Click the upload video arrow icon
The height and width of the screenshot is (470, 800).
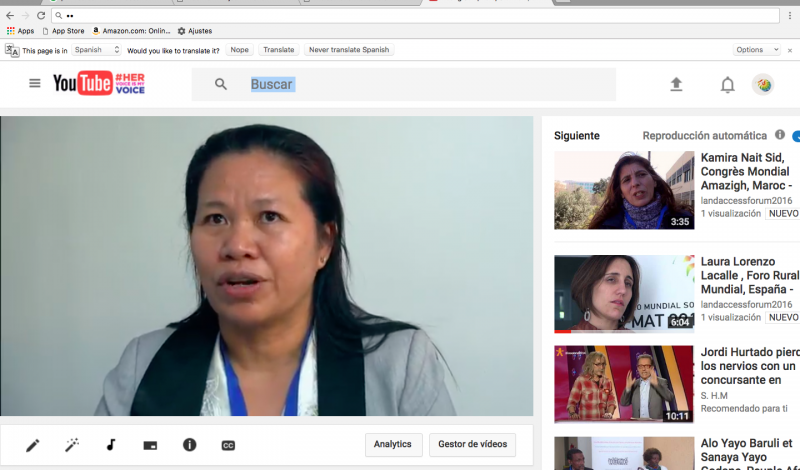[676, 85]
